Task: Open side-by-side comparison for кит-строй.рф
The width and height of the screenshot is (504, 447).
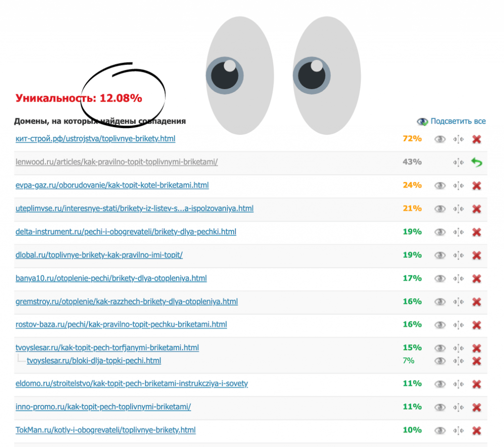Action: pyautogui.click(x=458, y=139)
